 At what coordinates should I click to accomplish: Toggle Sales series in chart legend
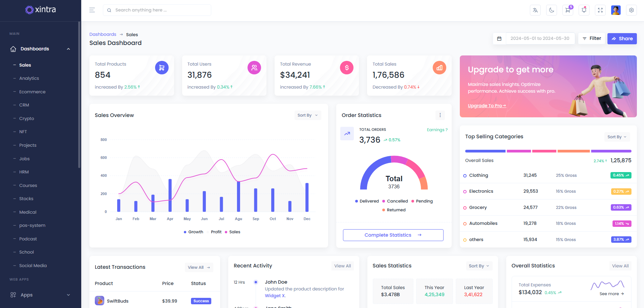[x=233, y=232]
